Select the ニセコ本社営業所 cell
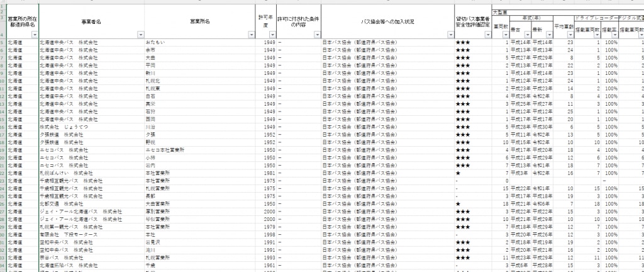This screenshot has height=272, width=644. click(166, 150)
